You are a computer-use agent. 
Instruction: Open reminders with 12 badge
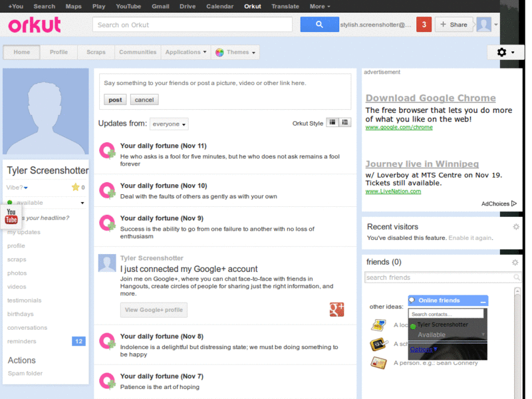click(x=45, y=341)
